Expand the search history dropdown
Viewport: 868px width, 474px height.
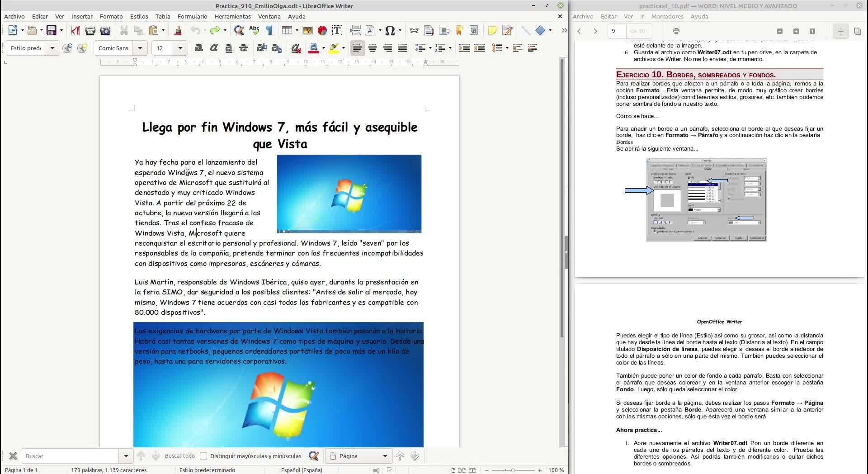(126, 456)
